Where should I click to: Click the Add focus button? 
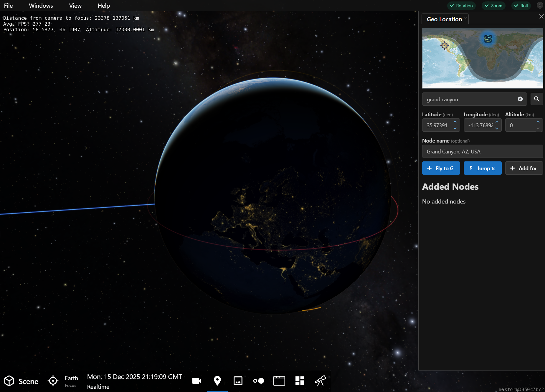(524, 168)
